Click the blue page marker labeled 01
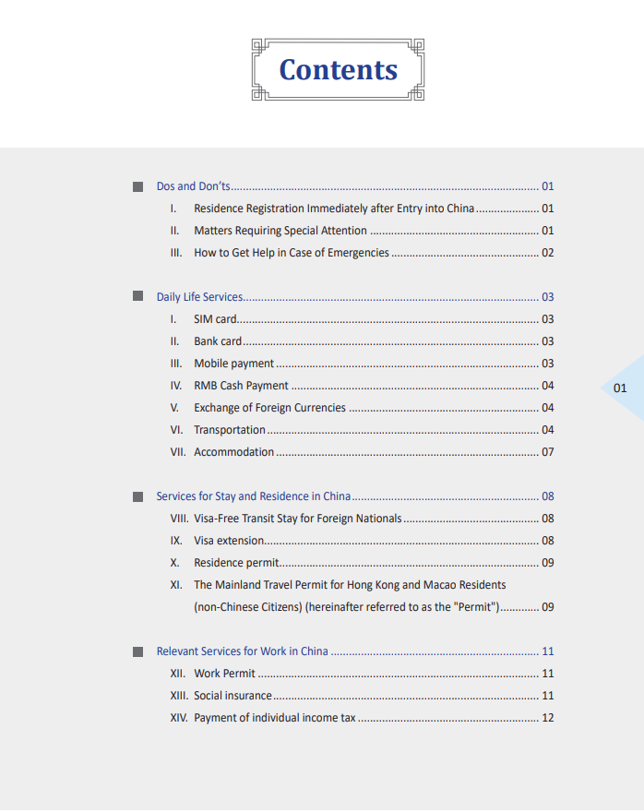 click(621, 388)
